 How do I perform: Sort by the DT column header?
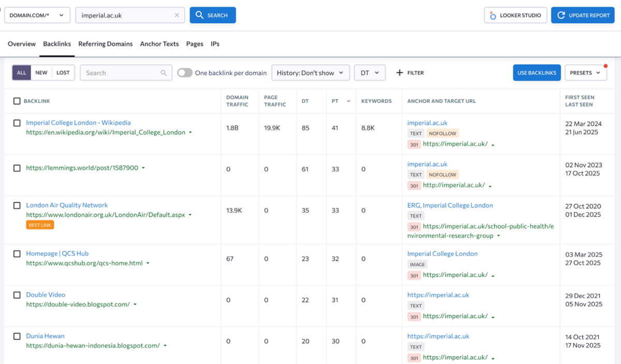pyautogui.click(x=305, y=101)
